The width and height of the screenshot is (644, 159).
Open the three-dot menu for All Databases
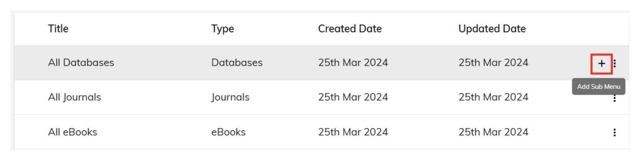click(x=614, y=63)
